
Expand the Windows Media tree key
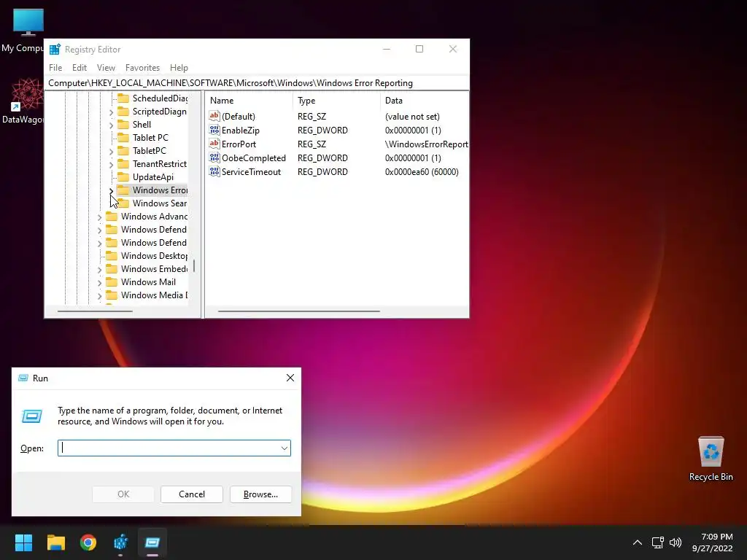pos(99,295)
